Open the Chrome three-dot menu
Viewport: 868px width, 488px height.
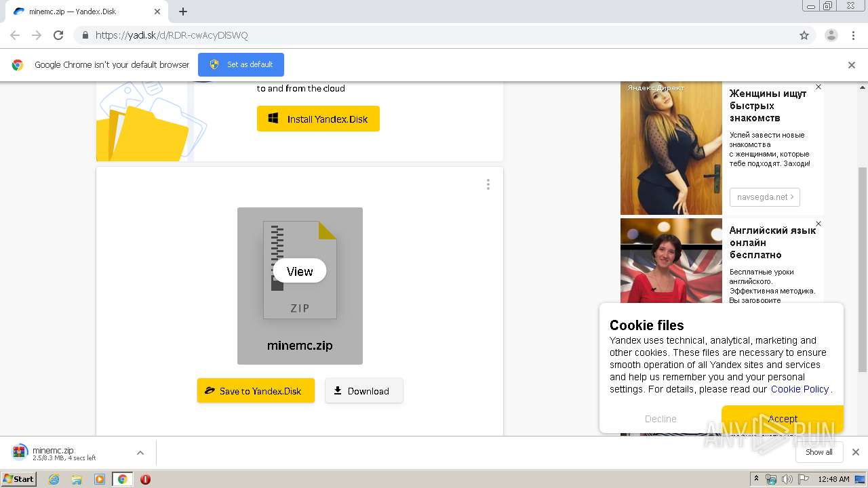tap(853, 35)
